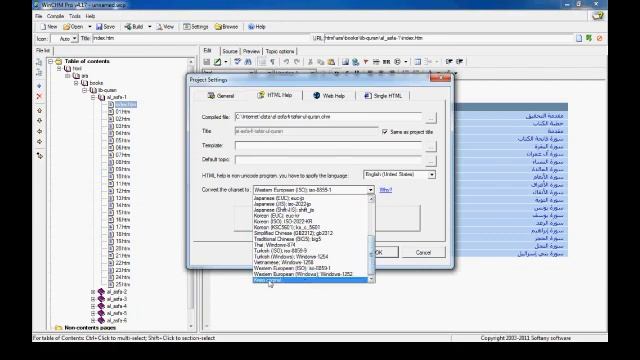Open the Convert the charset to dropdown
Screen dimensions: 640x360
pyautogui.click(x=370, y=190)
